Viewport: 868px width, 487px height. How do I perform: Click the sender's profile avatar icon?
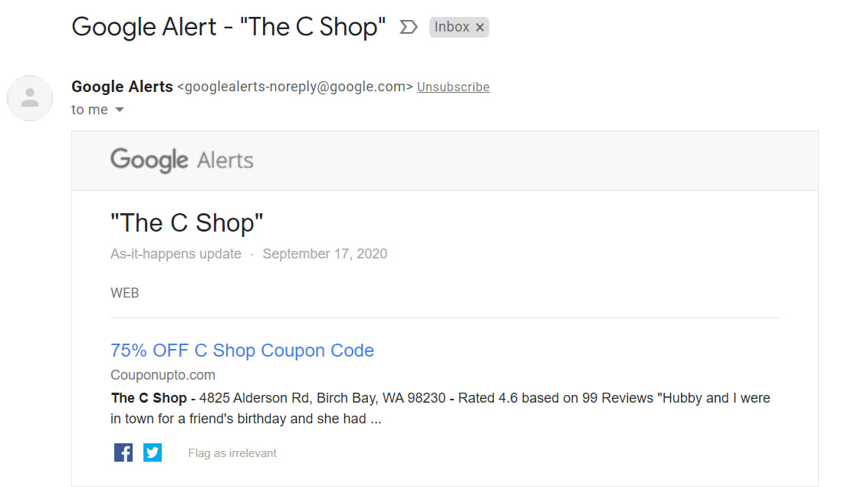[x=30, y=98]
